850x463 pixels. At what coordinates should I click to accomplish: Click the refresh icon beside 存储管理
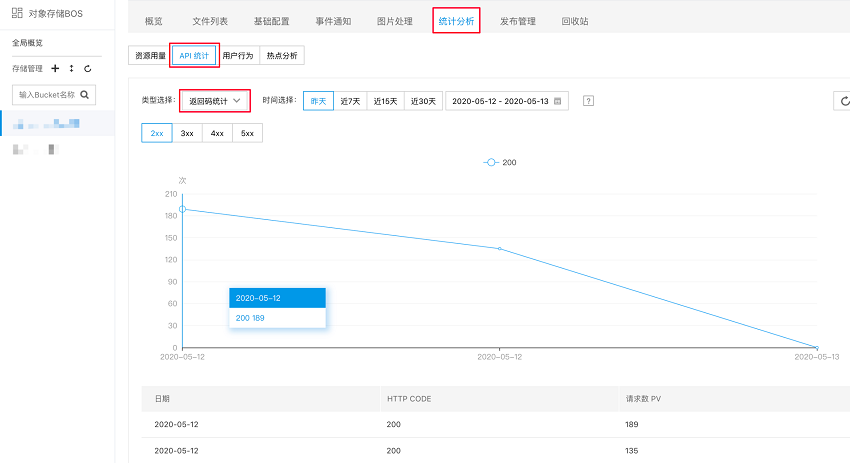point(88,69)
